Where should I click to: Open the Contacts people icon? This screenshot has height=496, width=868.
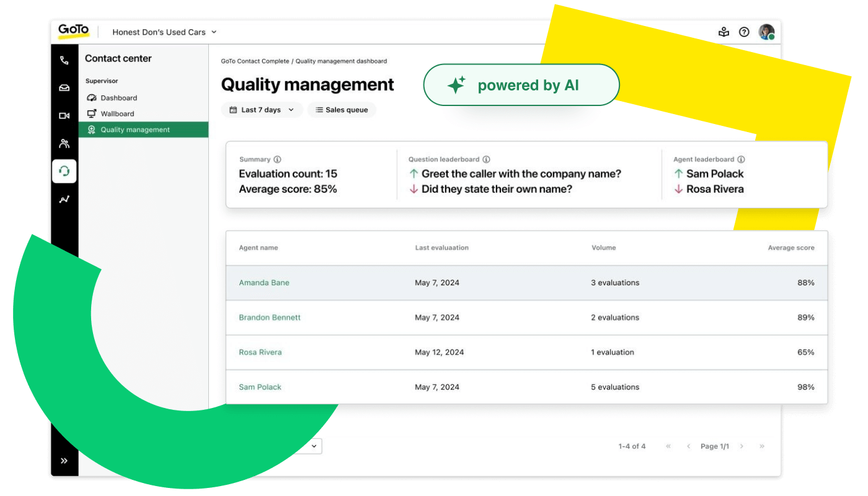(x=64, y=143)
